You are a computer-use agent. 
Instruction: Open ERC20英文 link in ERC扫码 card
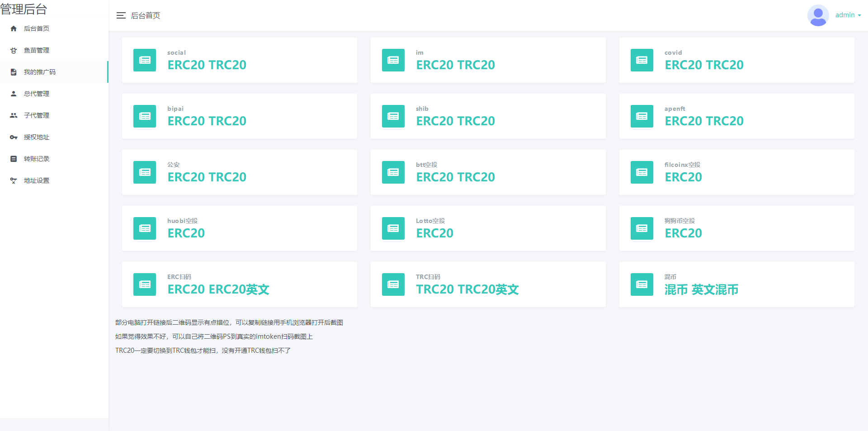239,289
